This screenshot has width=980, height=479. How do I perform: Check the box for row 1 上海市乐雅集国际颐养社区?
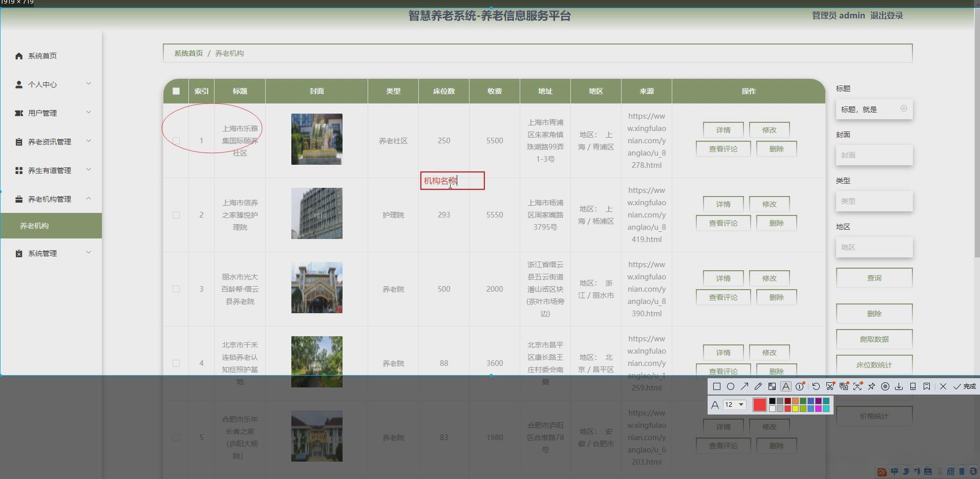[176, 140]
